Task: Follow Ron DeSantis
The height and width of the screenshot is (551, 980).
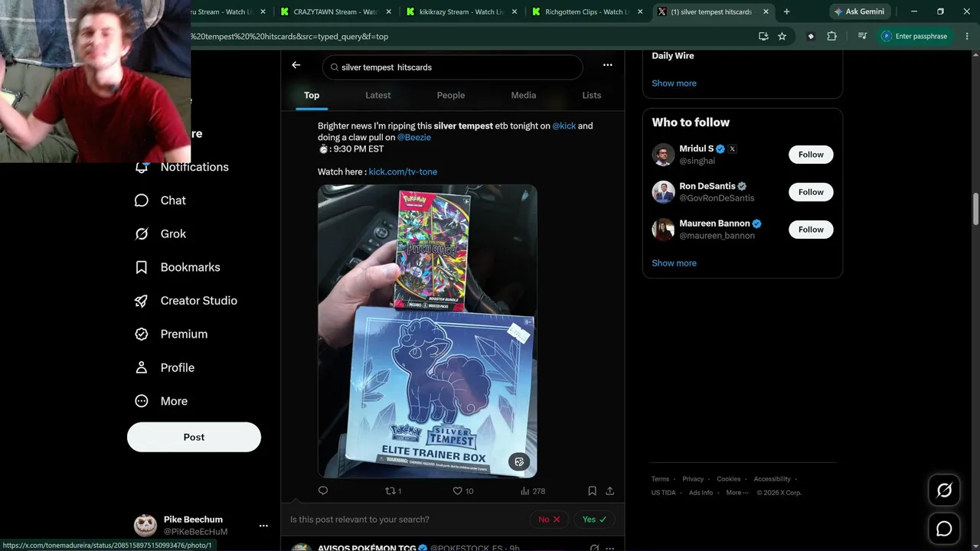Action: point(811,192)
